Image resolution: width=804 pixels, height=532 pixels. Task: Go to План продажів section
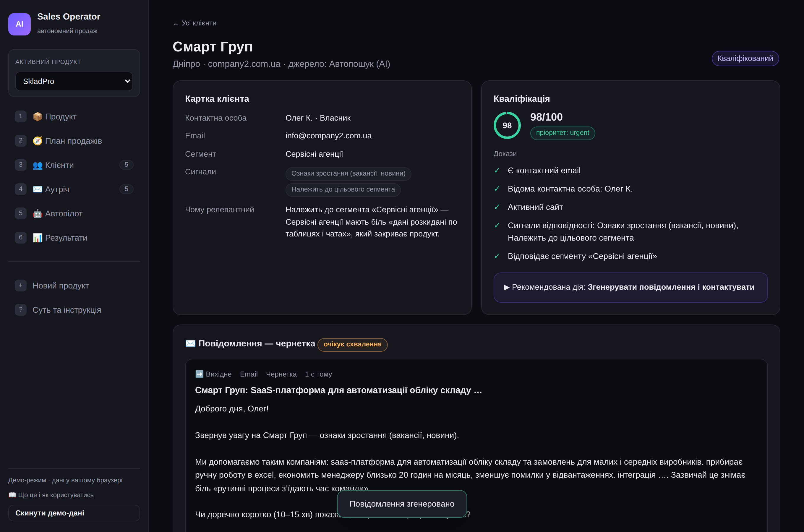click(x=74, y=141)
